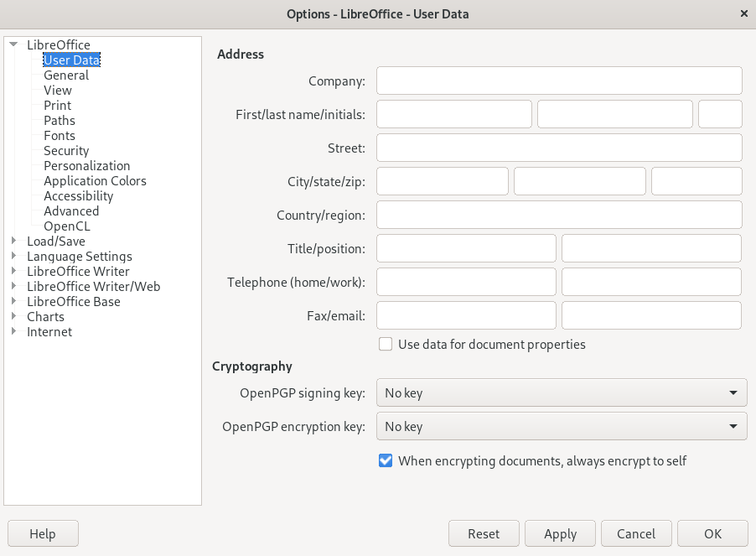This screenshot has height=556, width=756.
Task: Open Help for this dialog
Action: (43, 533)
